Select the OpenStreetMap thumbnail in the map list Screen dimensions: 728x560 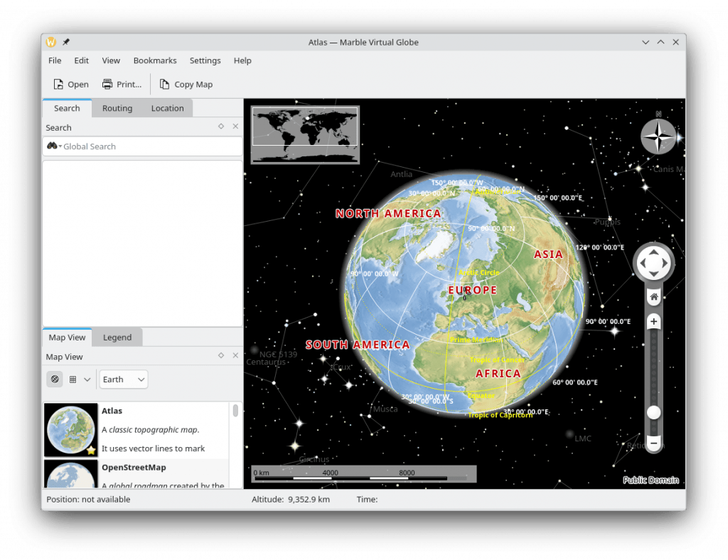(x=70, y=475)
